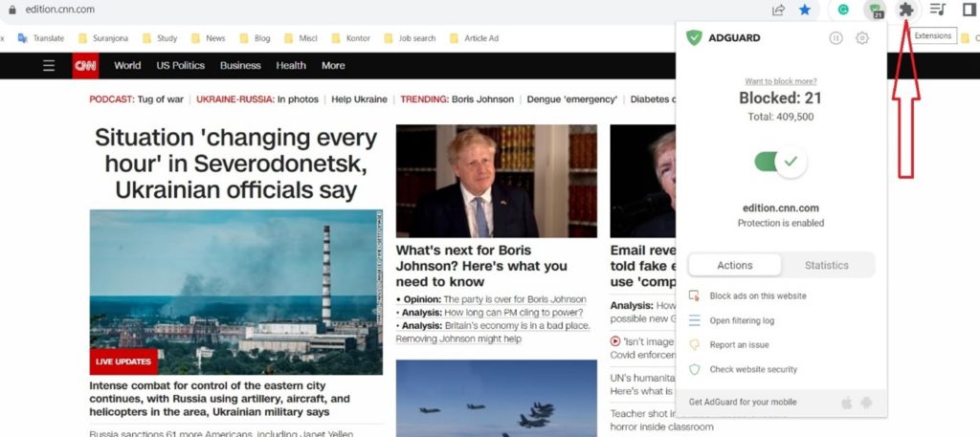Open Dengue 'emergency' link
Viewport: 980px width, 437px height.
(572, 99)
